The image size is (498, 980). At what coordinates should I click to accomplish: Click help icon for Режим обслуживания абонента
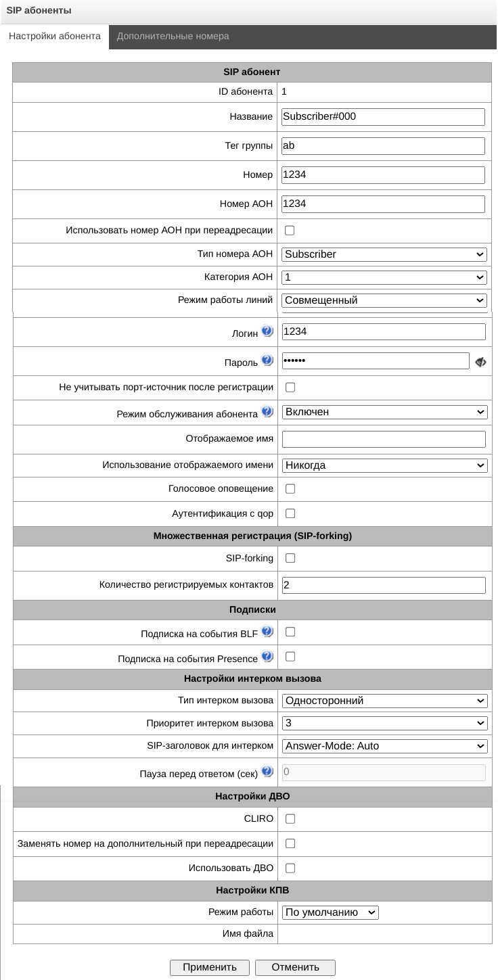(x=267, y=411)
